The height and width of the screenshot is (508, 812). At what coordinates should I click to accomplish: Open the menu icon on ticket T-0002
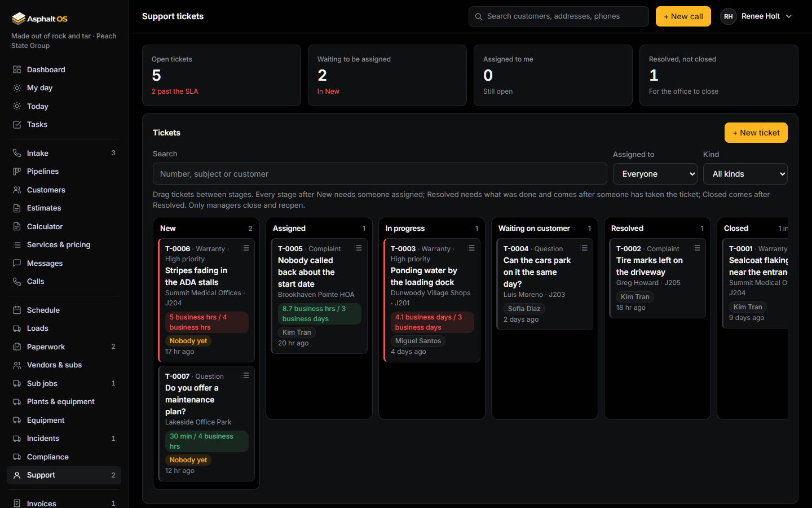click(697, 248)
